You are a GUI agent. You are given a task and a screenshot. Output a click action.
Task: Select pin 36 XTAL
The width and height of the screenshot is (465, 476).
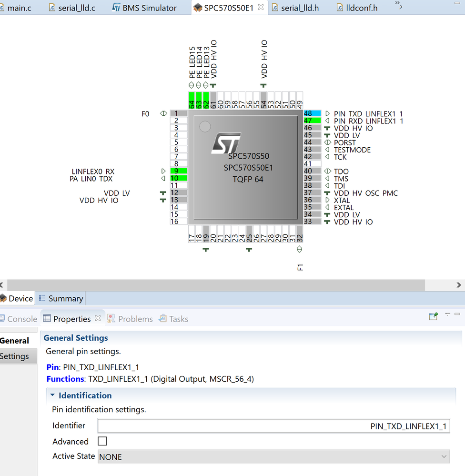[x=312, y=200]
